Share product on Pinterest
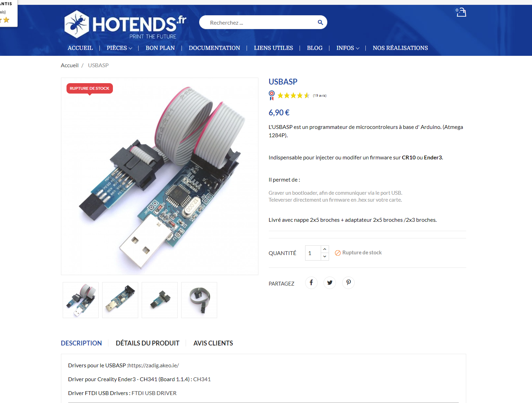This screenshot has width=532, height=403. point(348,283)
